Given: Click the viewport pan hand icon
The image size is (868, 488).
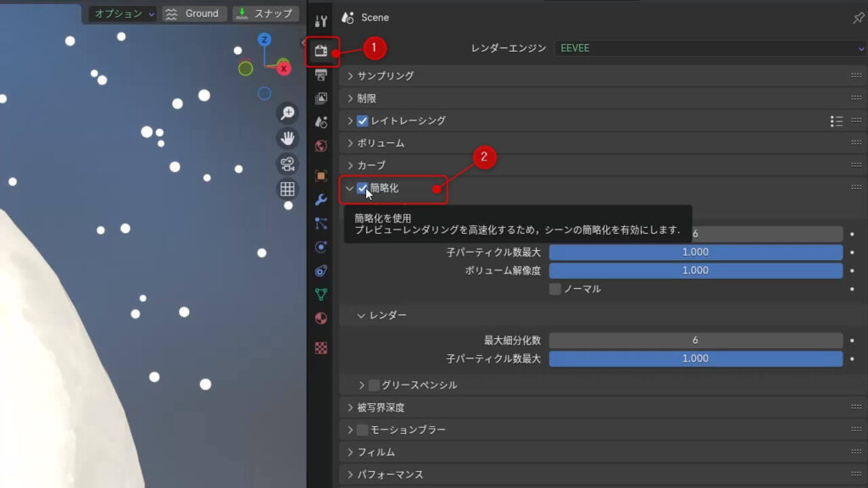Looking at the screenshot, I should (287, 138).
